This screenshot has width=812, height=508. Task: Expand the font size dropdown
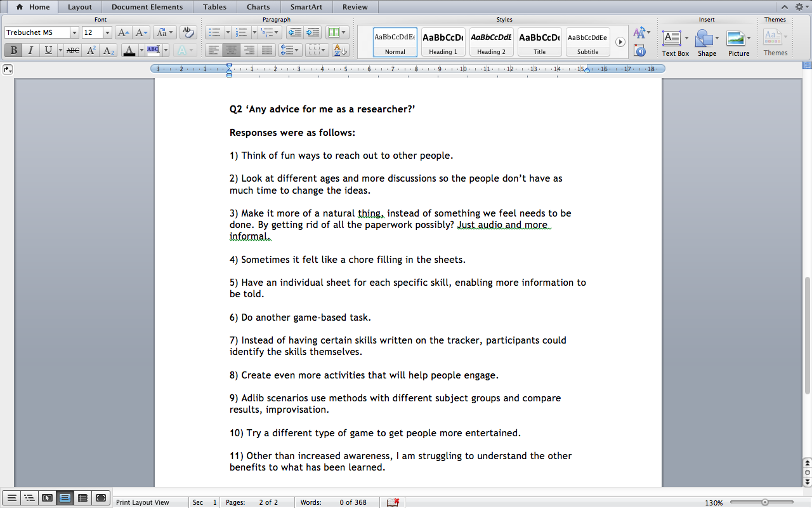[x=107, y=32]
